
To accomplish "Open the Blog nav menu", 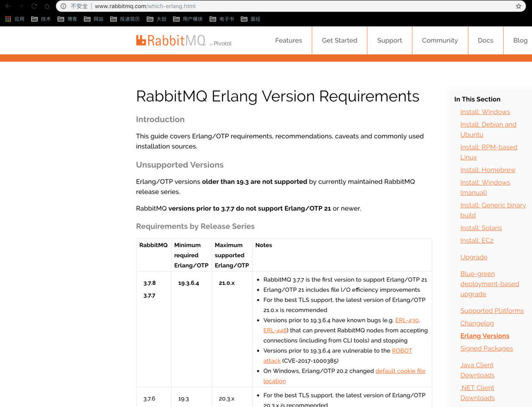I will [x=520, y=40].
